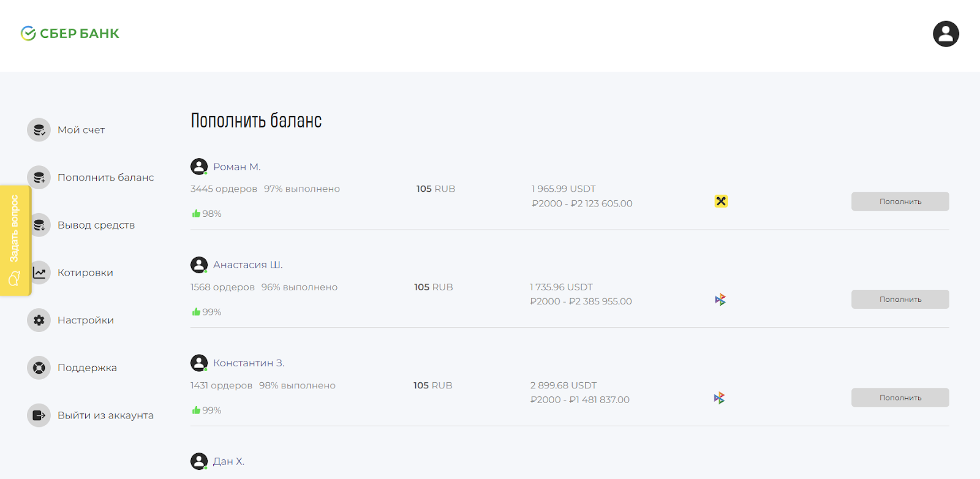Open the Настройки gear icon
Image resolution: width=980 pixels, height=479 pixels.
pos(39,320)
